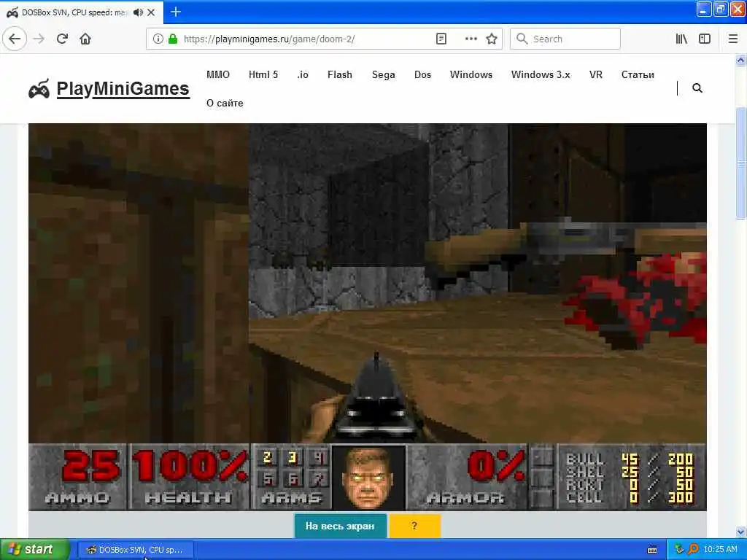Viewport: 747px width, 560px height.
Task: Open the Windows games category
Action: click(x=471, y=75)
